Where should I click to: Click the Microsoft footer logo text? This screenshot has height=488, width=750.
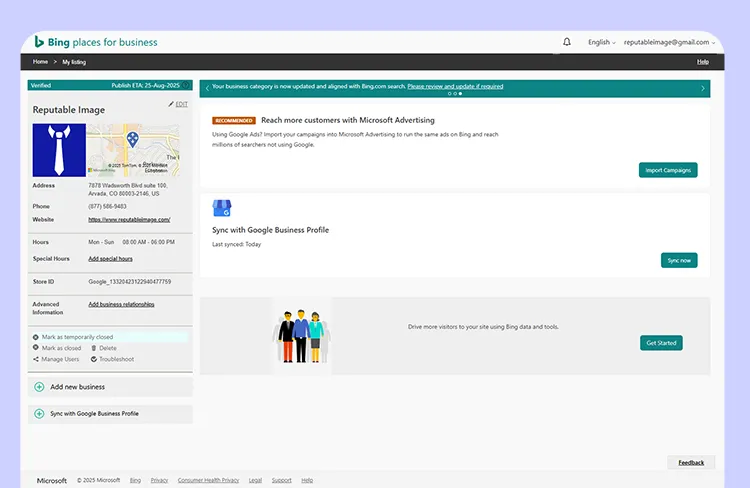click(52, 480)
